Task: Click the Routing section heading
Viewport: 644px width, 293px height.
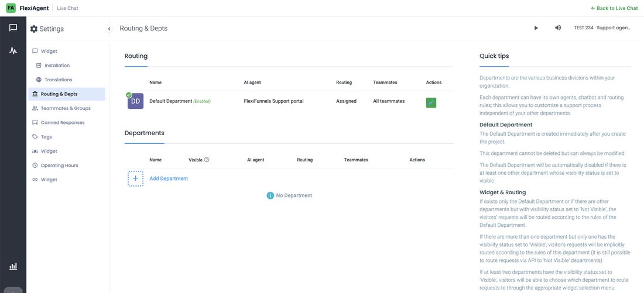Action: coord(136,56)
